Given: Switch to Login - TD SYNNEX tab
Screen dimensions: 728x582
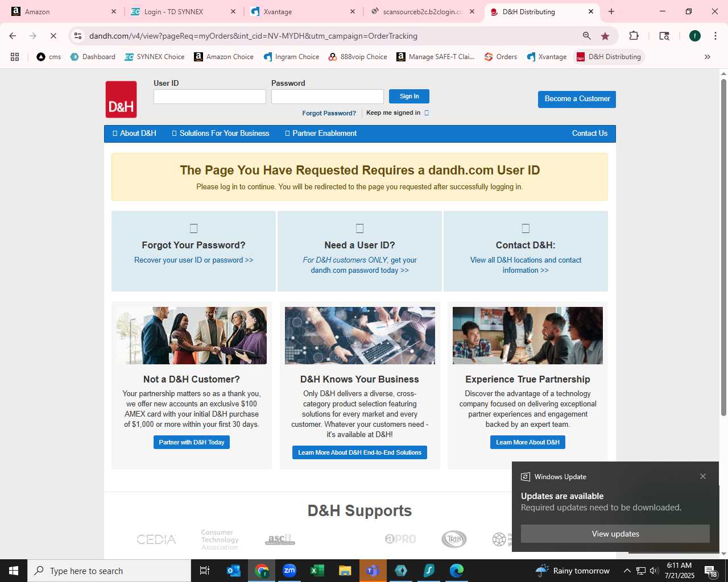Looking at the screenshot, I should pyautogui.click(x=182, y=11).
